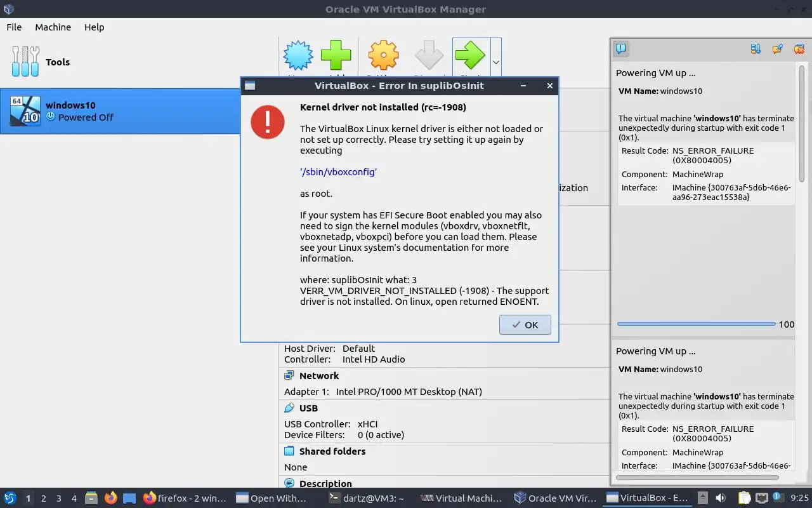Click the Description section speech icon
Screen dimensions: 812x508
click(289, 483)
